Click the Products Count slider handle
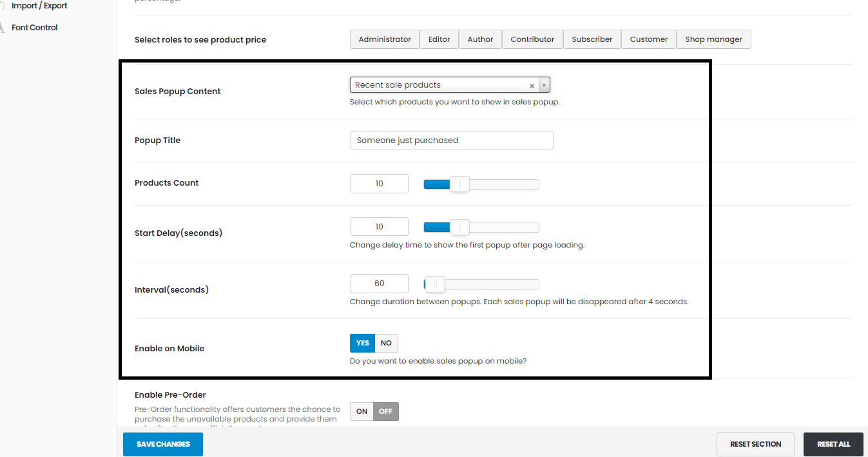 point(459,184)
